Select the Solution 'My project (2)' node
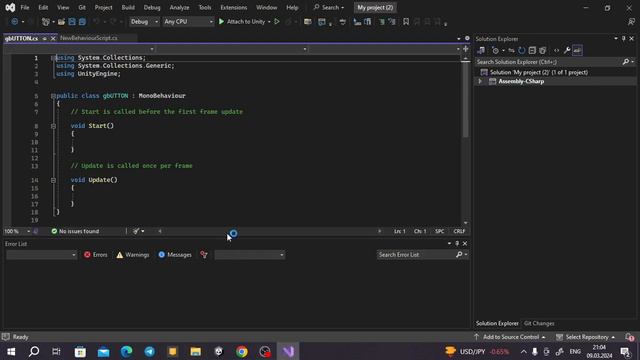This screenshot has width=640, height=360. click(x=534, y=72)
